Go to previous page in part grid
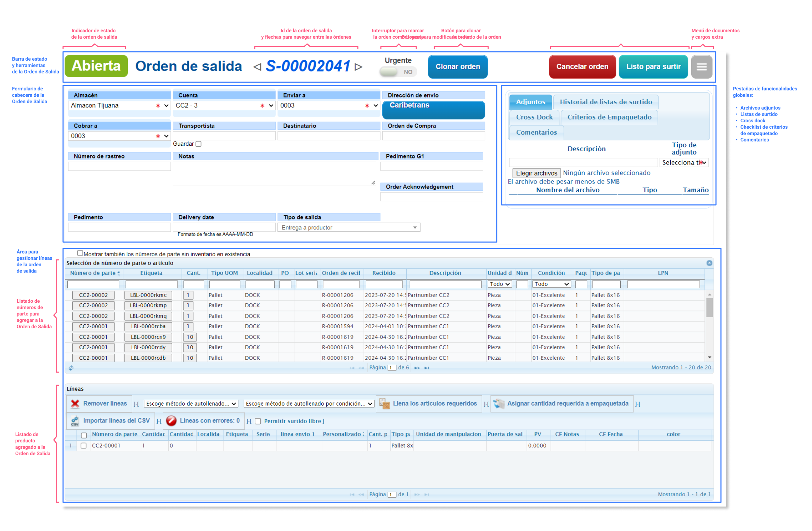The image size is (812, 531). click(361, 368)
